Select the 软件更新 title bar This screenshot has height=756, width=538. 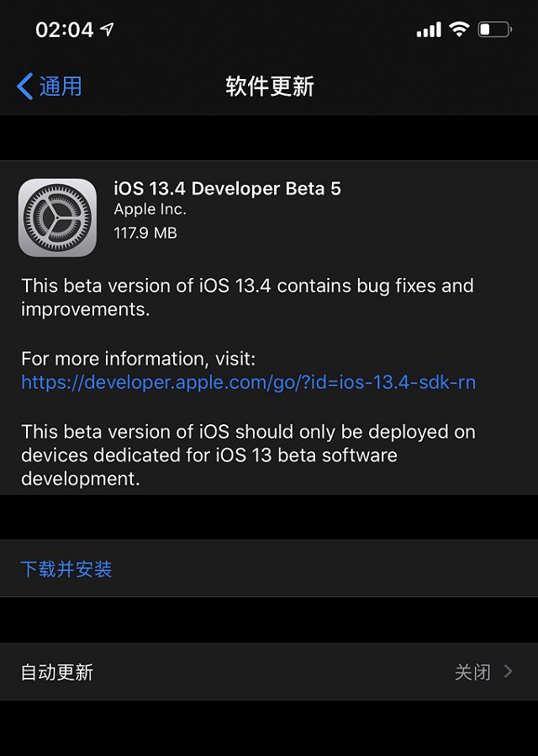click(267, 86)
